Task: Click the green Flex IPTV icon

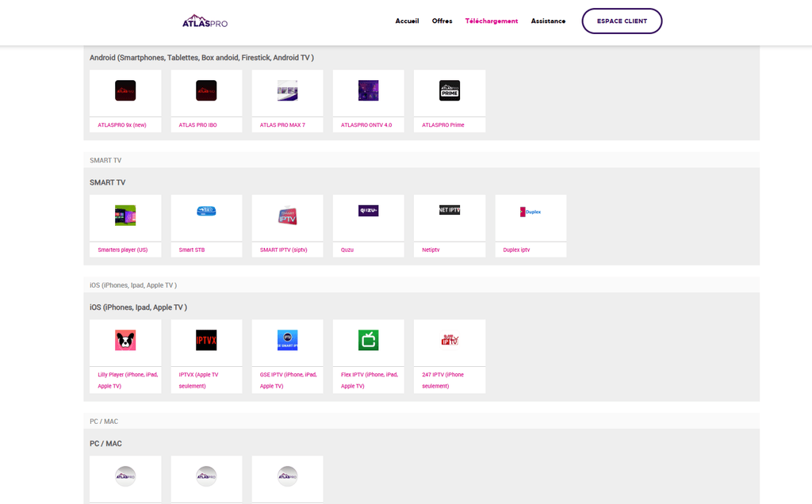Action: 368,340
